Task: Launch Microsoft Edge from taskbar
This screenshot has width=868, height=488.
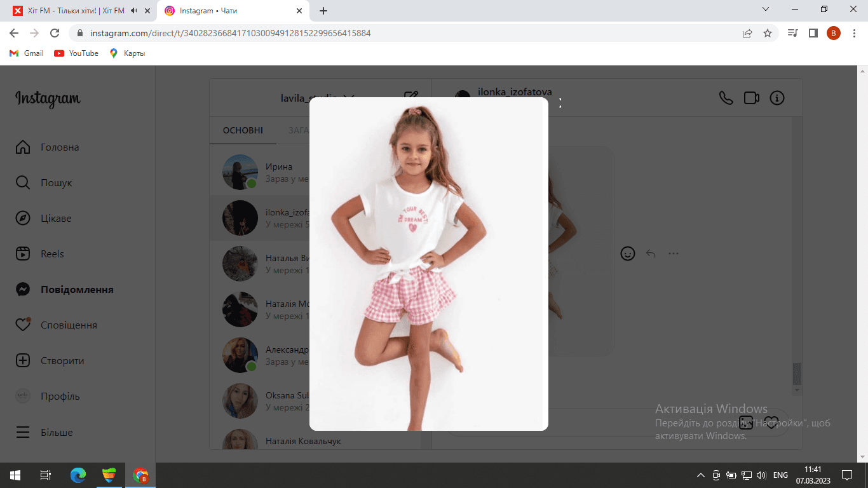Action: [x=78, y=475]
